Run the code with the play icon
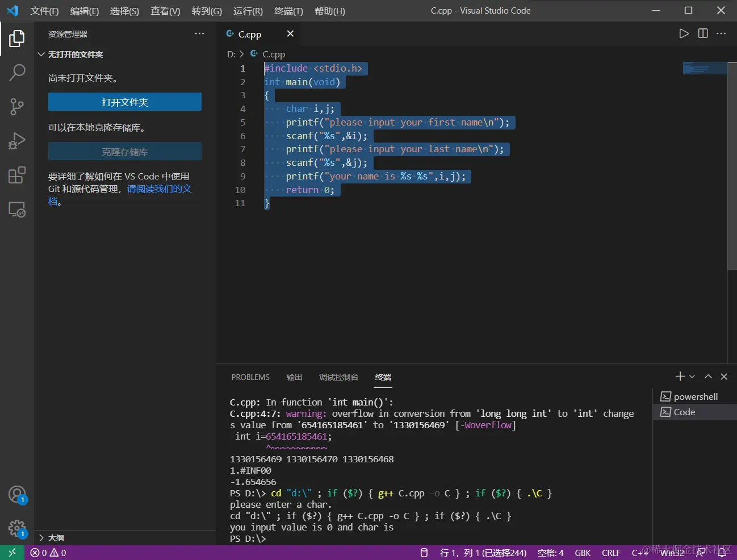 tap(684, 34)
